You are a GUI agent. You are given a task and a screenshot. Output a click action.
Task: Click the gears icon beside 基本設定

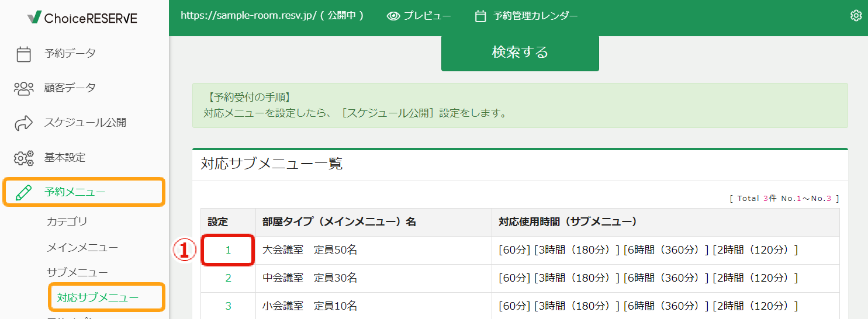[23, 158]
